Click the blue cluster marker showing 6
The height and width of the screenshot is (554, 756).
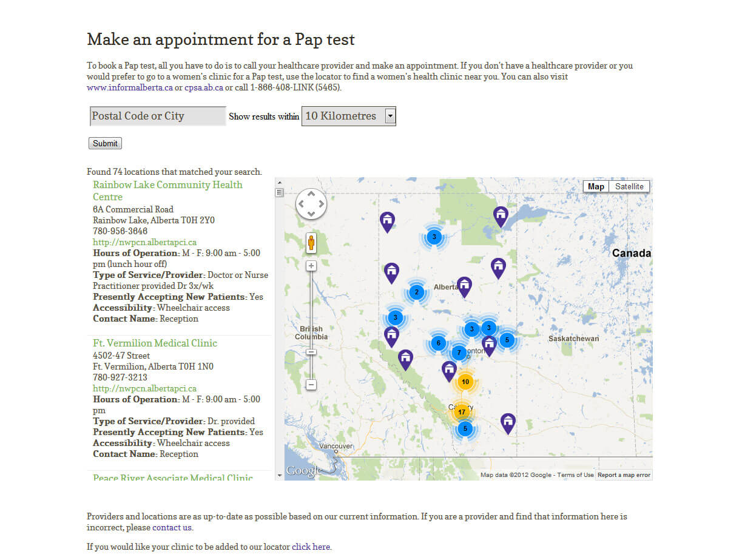438,343
